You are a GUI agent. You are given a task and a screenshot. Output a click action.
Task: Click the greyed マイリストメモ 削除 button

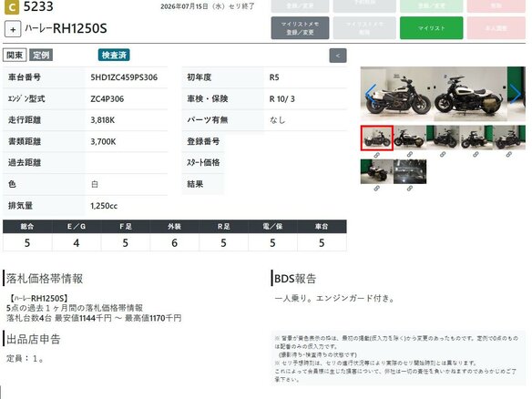pyautogui.click(x=364, y=28)
